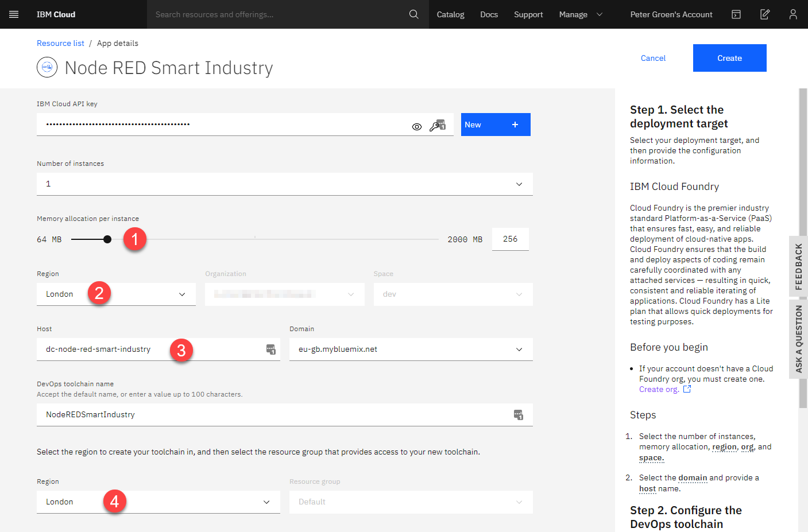Toggle API key visibility eye icon
808x532 pixels.
tap(417, 126)
